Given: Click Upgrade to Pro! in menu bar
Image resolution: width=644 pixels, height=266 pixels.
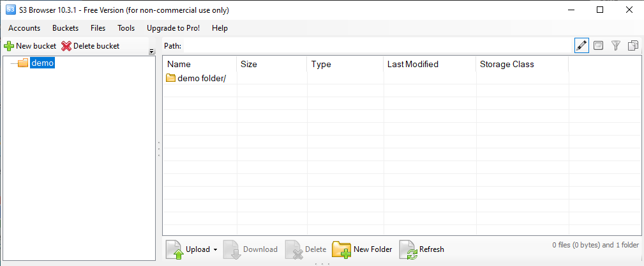Looking at the screenshot, I should click(173, 28).
